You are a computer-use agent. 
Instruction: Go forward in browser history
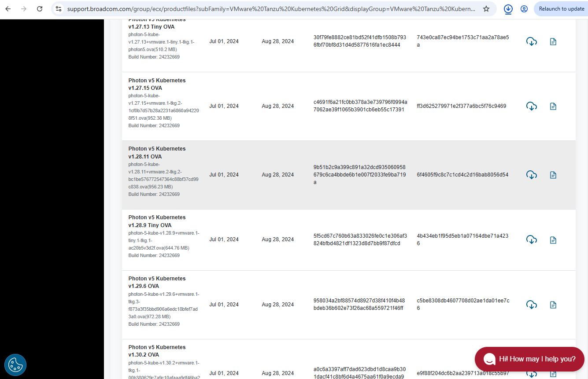coord(24,9)
